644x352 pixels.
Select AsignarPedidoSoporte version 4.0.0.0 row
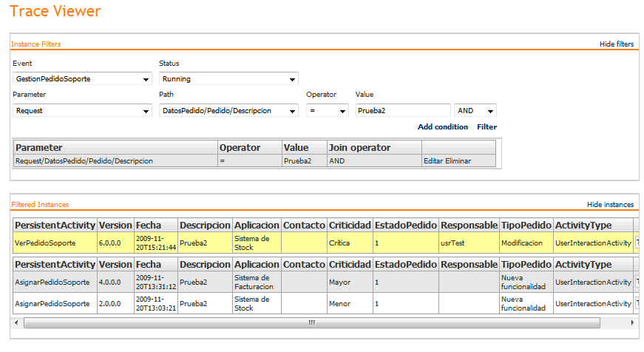(x=55, y=282)
